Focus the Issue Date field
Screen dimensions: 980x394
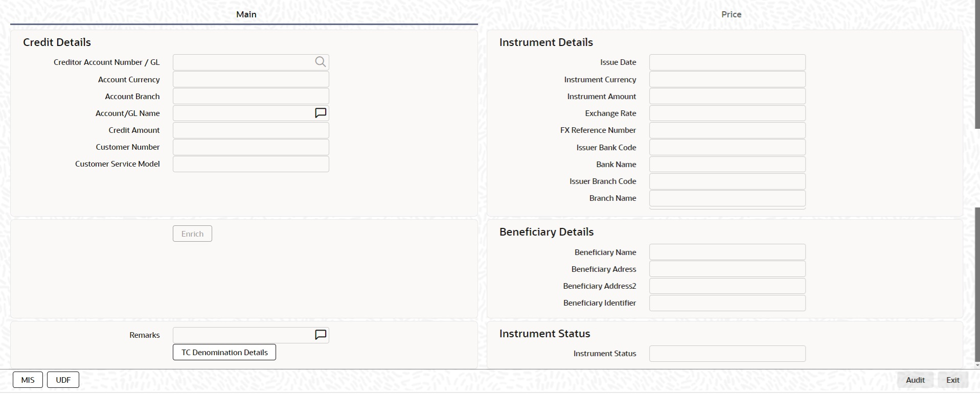(727, 62)
